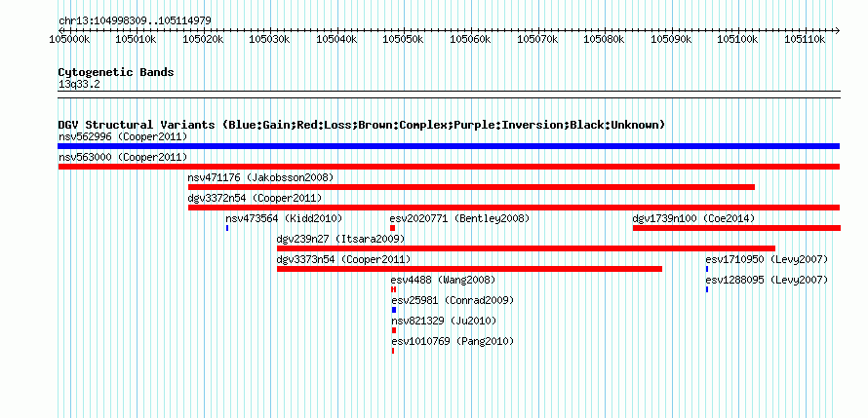The width and height of the screenshot is (868, 418).
Task: Click the esv1710950 (Levy2007) label
Action: click(767, 259)
